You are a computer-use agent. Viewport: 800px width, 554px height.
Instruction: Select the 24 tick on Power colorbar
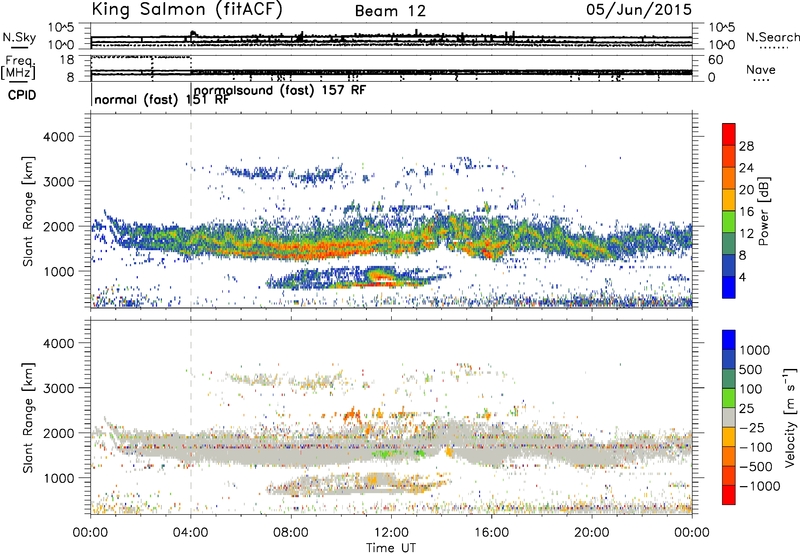[746, 168]
